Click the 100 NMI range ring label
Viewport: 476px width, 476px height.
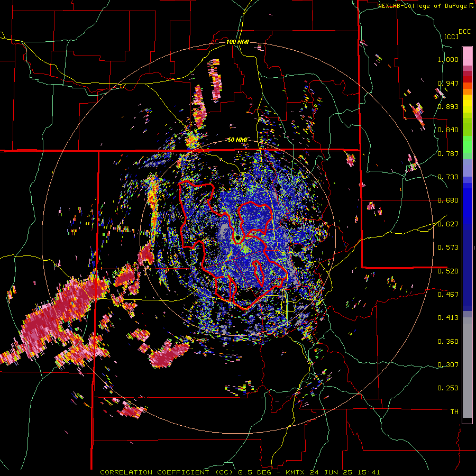tap(237, 42)
